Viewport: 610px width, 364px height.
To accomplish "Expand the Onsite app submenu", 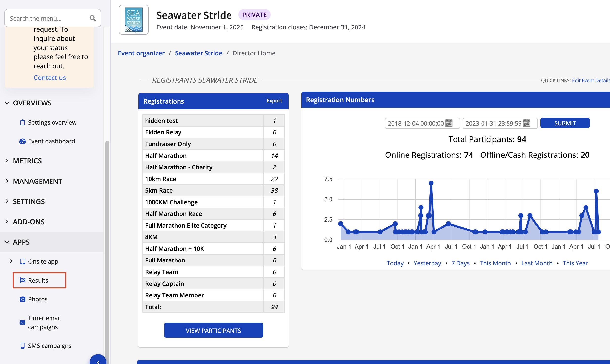I will click(x=11, y=261).
